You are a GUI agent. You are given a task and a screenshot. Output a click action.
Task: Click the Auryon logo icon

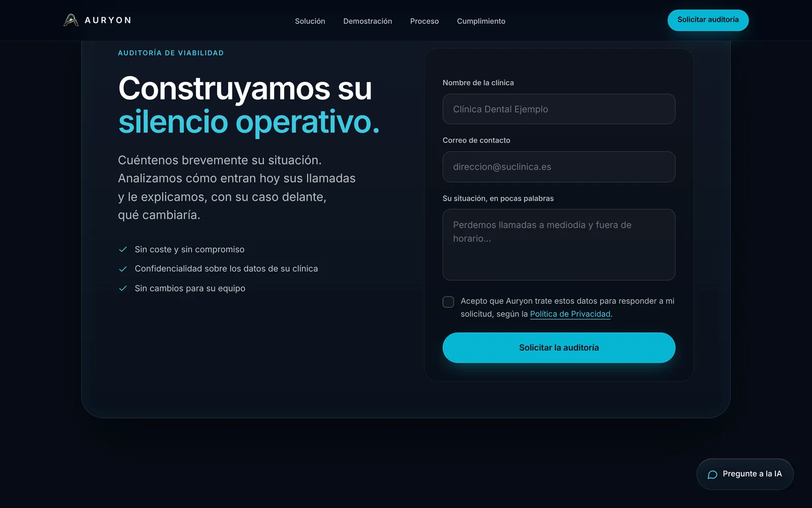tap(71, 20)
